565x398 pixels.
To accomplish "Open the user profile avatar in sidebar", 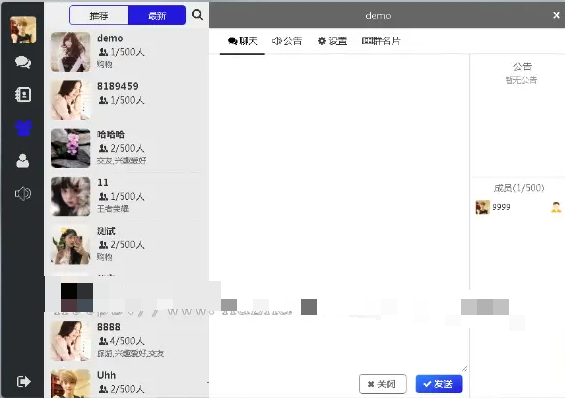I will point(23,30).
